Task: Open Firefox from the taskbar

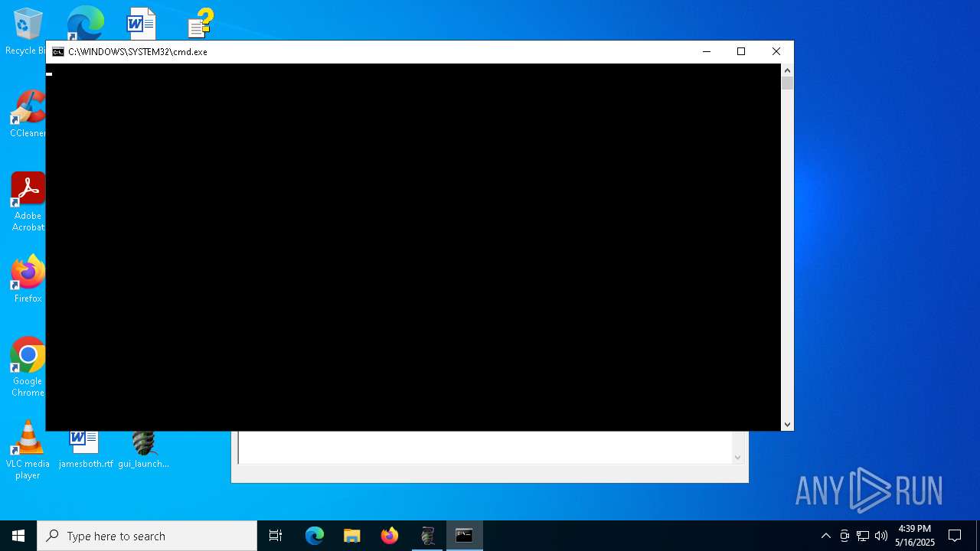Action: pos(390,536)
